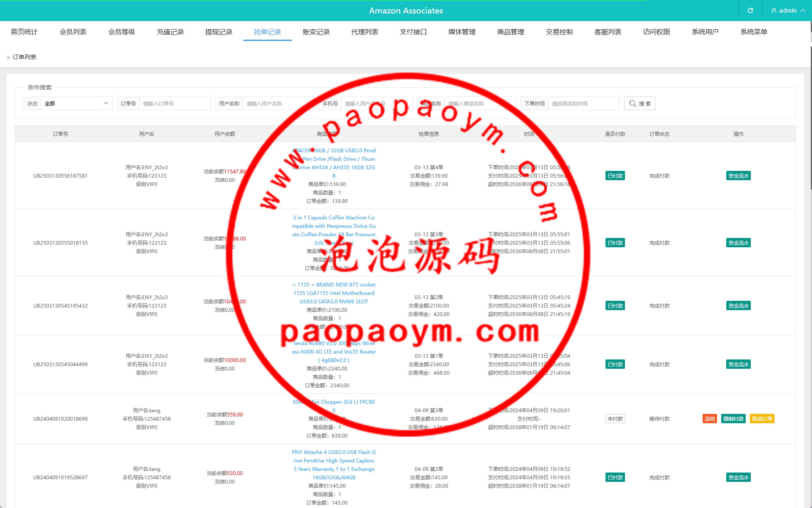Go to 交易控制 tab

pos(559,32)
